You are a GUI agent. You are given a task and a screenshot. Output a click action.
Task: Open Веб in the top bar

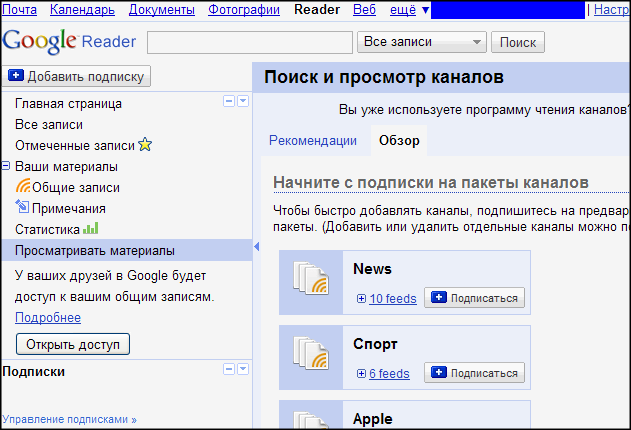(x=364, y=9)
